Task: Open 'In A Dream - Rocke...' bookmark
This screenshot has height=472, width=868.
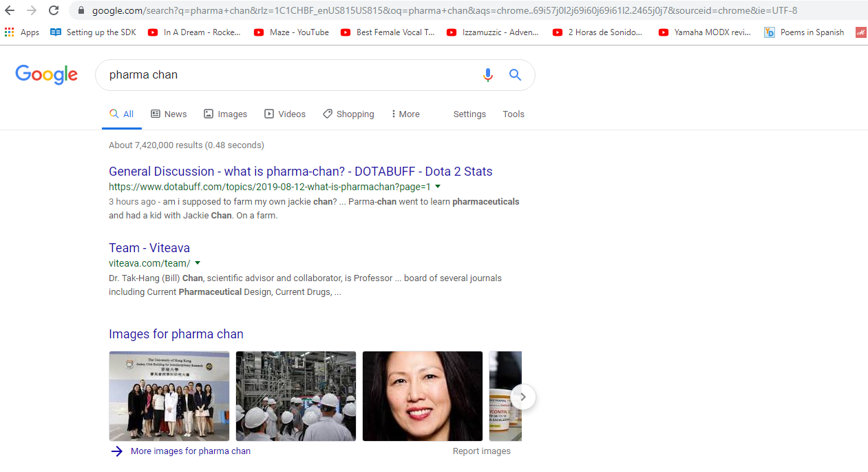Action: (195, 32)
